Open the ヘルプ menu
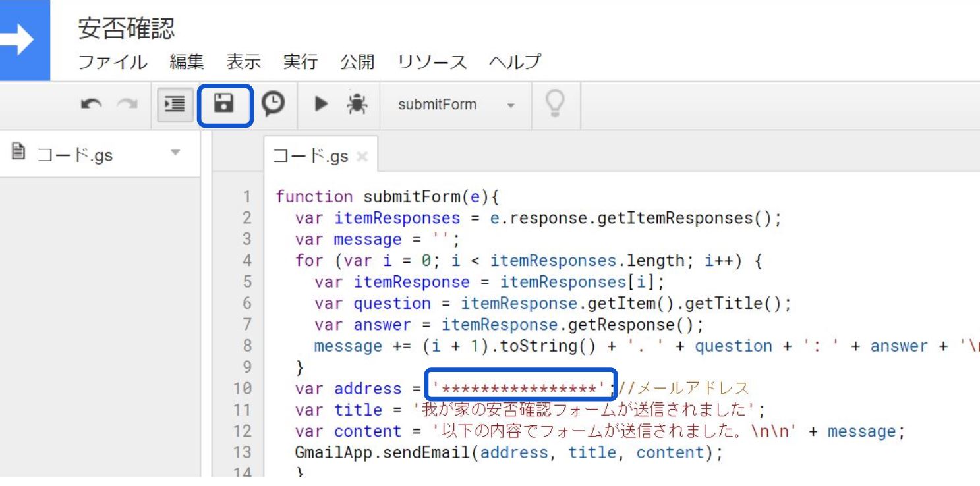 pyautogui.click(x=515, y=62)
